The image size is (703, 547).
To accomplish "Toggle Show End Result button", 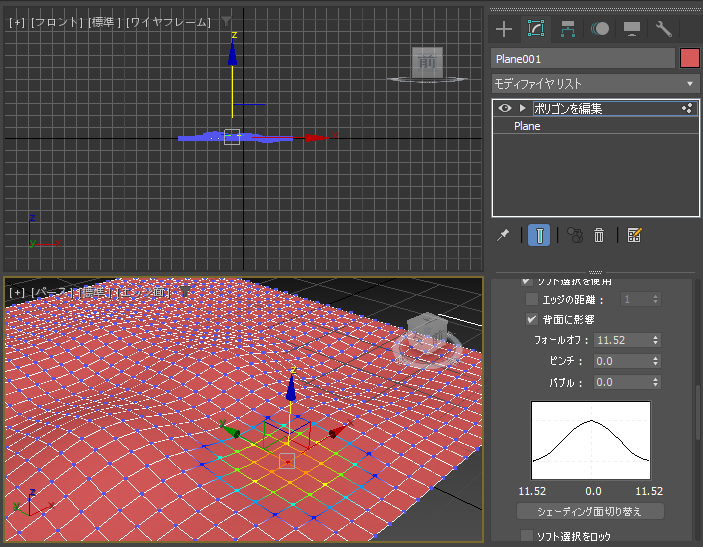I will pyautogui.click(x=539, y=235).
